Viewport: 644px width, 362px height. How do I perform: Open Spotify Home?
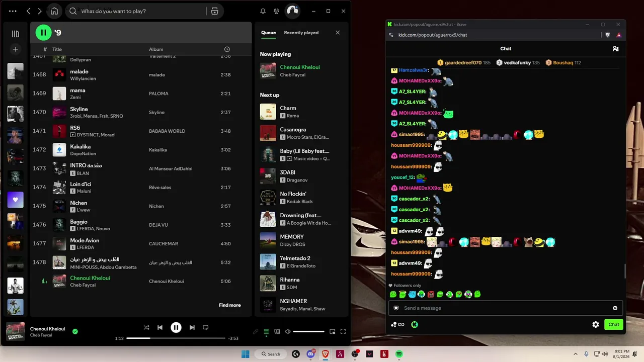tap(54, 11)
